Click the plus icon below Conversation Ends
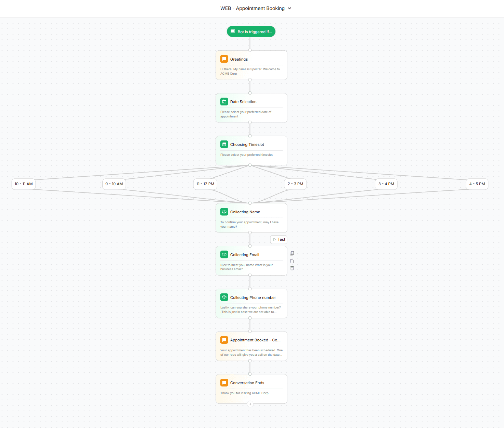Viewport: 504px width, 428px height. (x=250, y=404)
